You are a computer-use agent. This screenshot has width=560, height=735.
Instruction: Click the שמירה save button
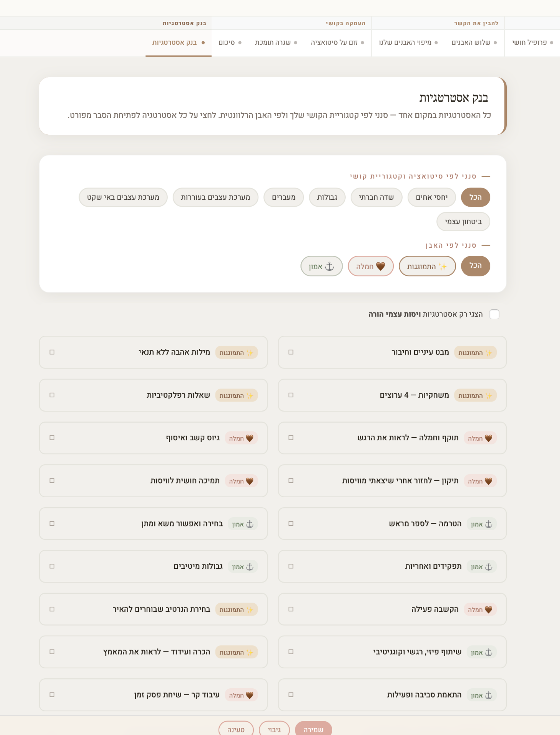click(313, 729)
